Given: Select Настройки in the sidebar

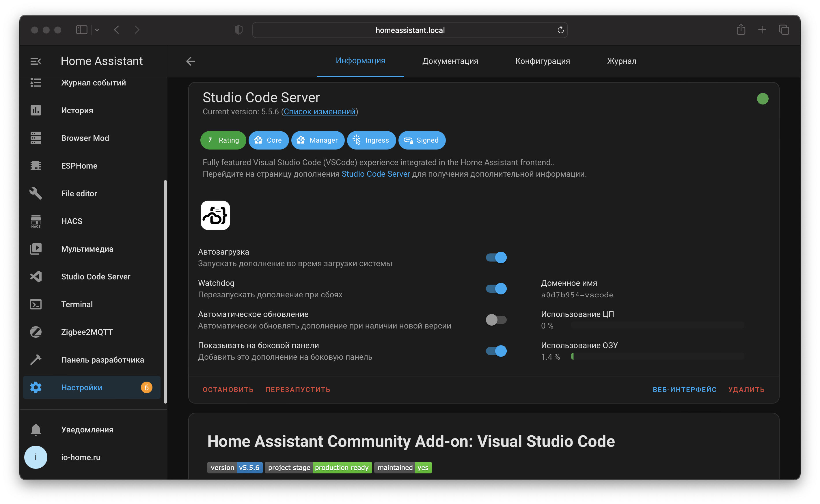Looking at the screenshot, I should point(92,387).
